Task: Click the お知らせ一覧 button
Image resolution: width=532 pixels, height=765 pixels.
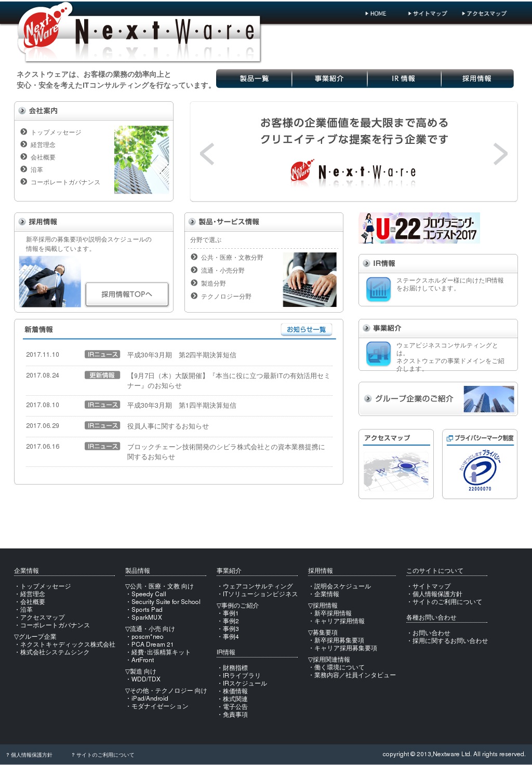Action: click(306, 329)
